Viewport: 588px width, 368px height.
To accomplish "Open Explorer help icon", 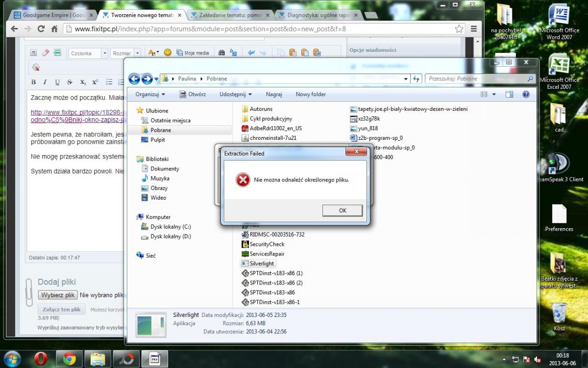I will coord(526,94).
